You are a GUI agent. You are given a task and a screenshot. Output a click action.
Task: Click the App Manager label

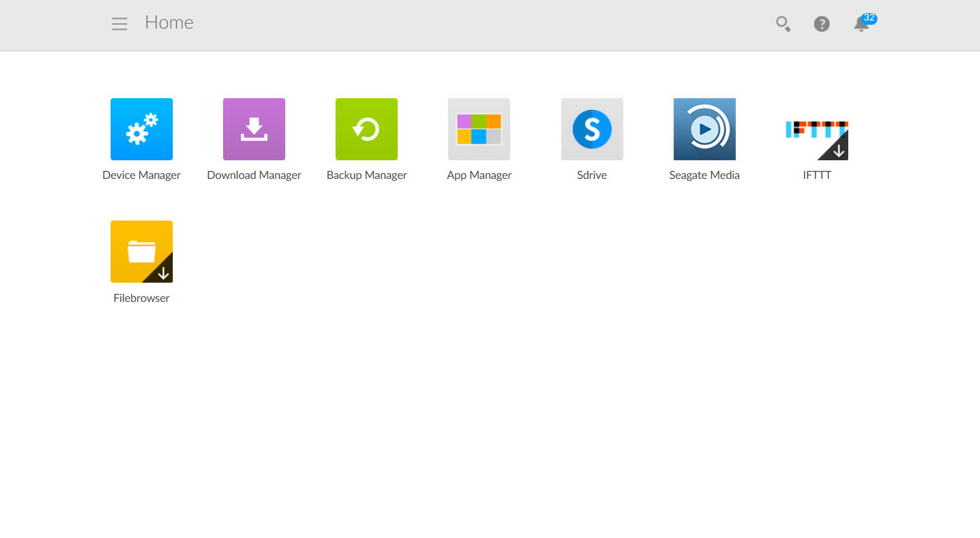(479, 175)
